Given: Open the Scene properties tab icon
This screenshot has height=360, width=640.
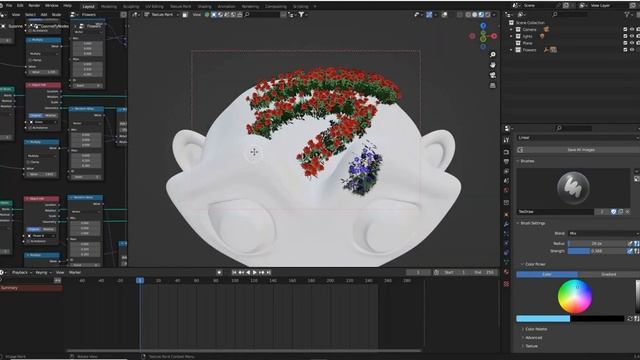Looking at the screenshot, I should 507,181.
